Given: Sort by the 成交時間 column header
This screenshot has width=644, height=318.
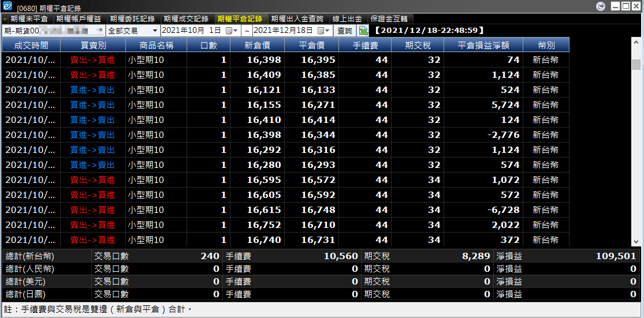Looking at the screenshot, I should [x=31, y=44].
